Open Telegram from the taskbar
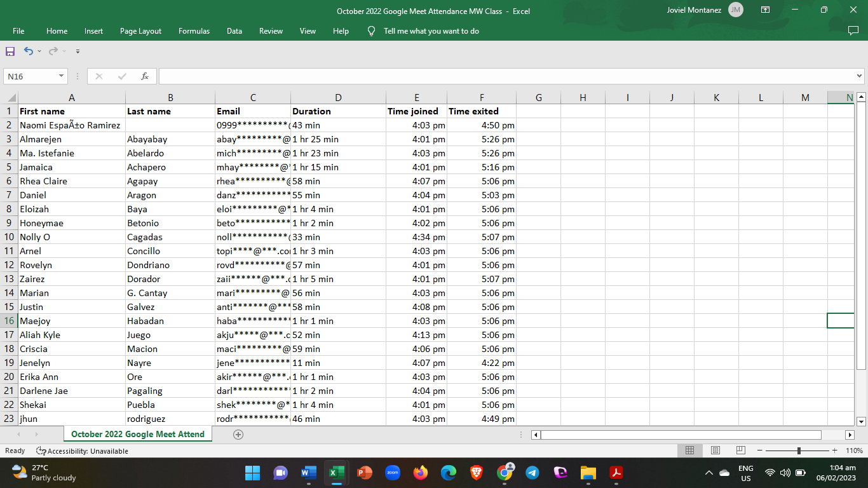The image size is (868, 488). 532,473
